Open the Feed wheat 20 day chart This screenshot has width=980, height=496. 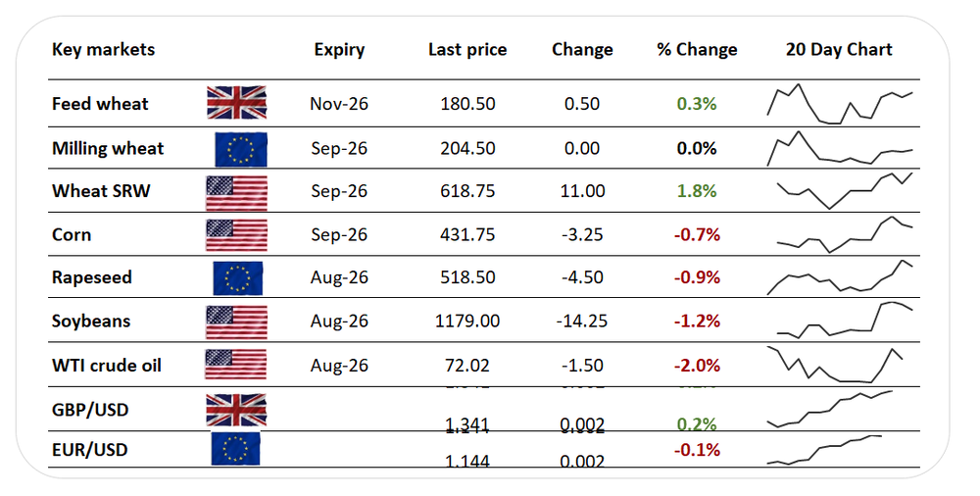coord(840,103)
